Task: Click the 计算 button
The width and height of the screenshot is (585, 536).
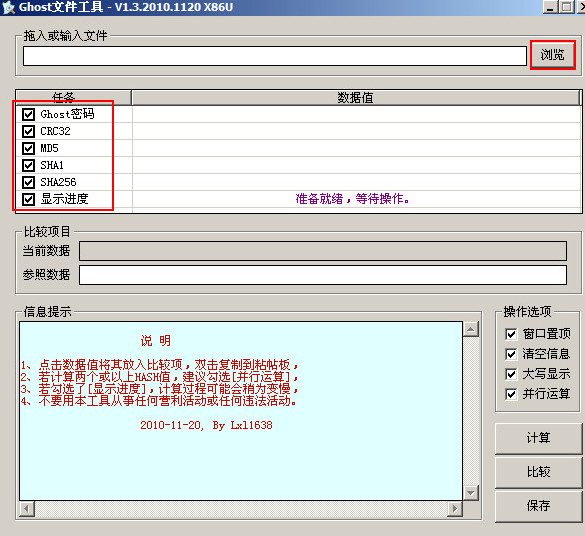Action: click(538, 438)
